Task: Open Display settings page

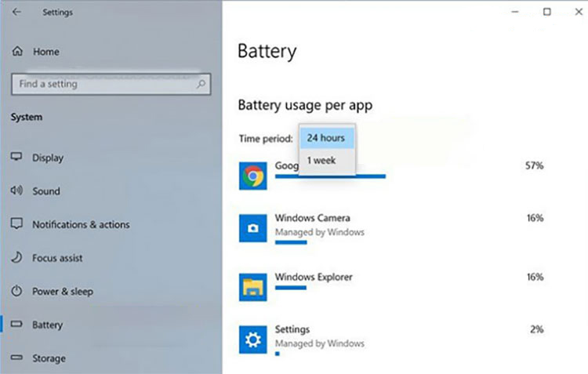Action: point(48,158)
